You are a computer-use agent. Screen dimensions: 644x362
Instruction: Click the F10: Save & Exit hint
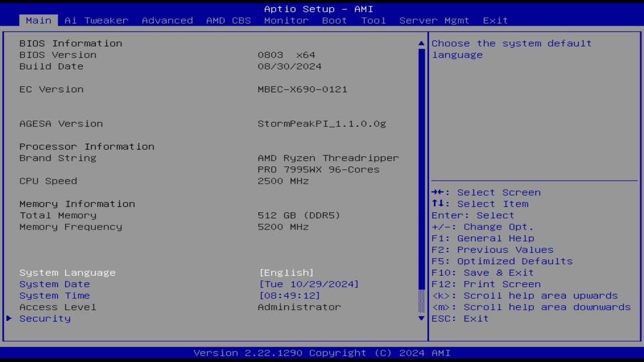[483, 273]
